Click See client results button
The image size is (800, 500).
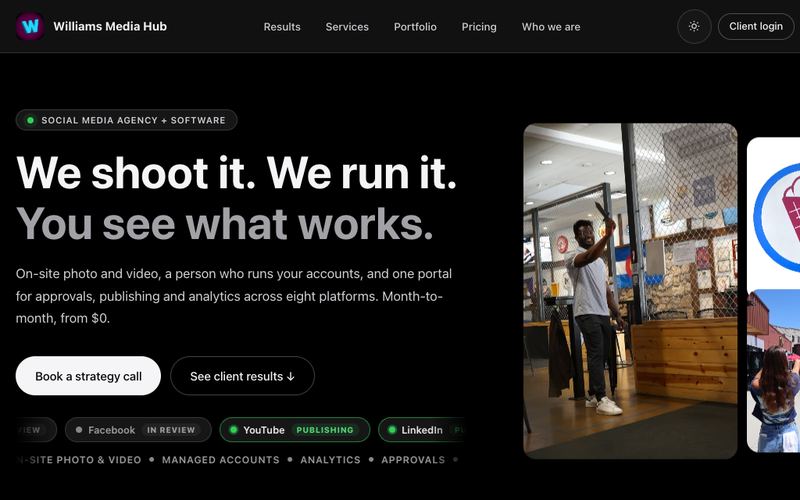tap(242, 376)
